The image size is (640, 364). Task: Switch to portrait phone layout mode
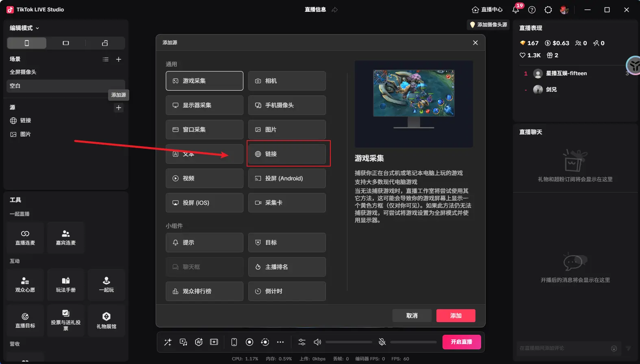coord(27,43)
